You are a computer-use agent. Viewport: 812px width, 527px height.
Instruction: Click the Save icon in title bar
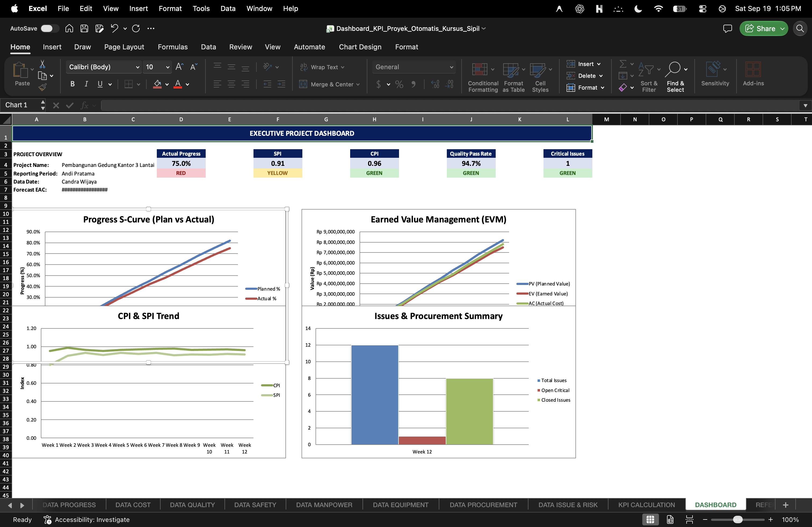84,28
